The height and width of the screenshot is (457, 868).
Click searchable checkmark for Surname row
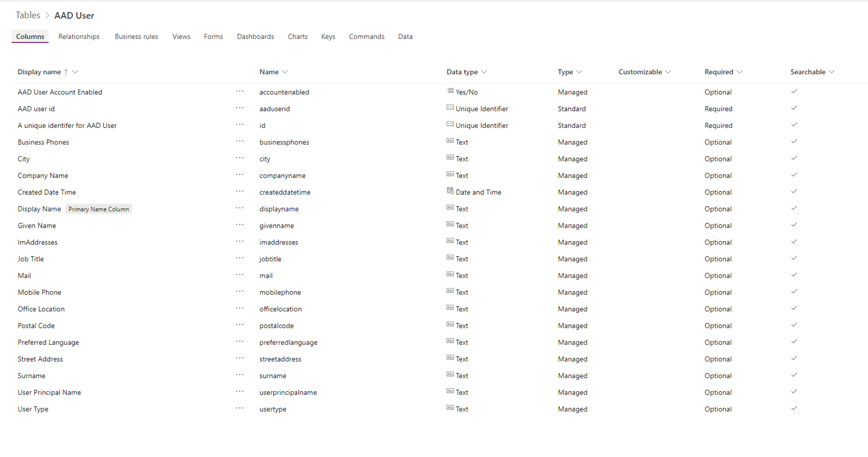(794, 375)
